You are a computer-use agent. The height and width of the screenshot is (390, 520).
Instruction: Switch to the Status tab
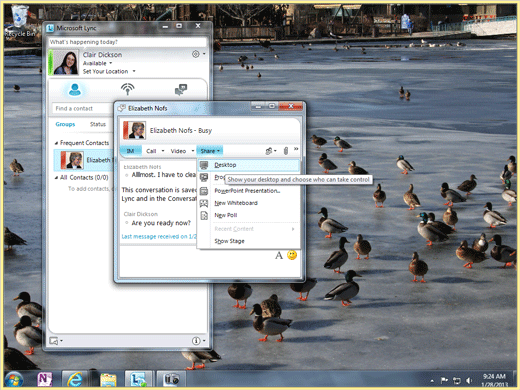point(98,124)
